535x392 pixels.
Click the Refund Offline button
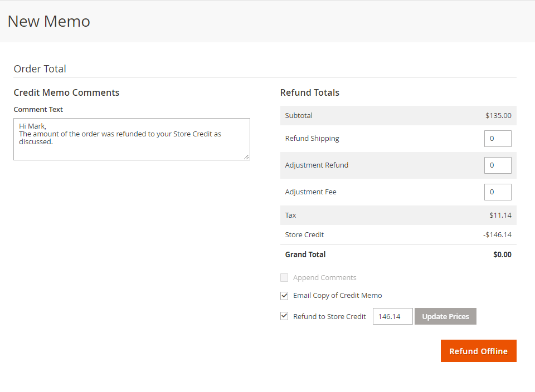(x=478, y=351)
